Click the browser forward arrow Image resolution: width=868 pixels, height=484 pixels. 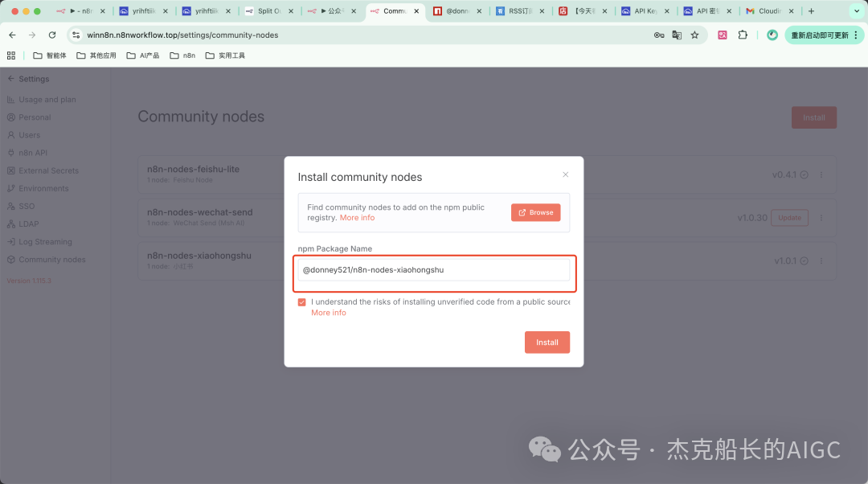32,35
